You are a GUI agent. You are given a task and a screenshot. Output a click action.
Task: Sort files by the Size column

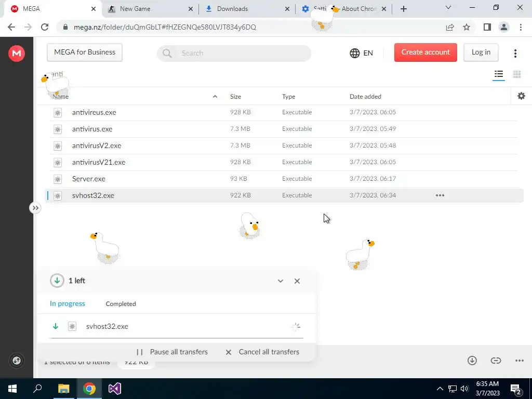coord(235,97)
